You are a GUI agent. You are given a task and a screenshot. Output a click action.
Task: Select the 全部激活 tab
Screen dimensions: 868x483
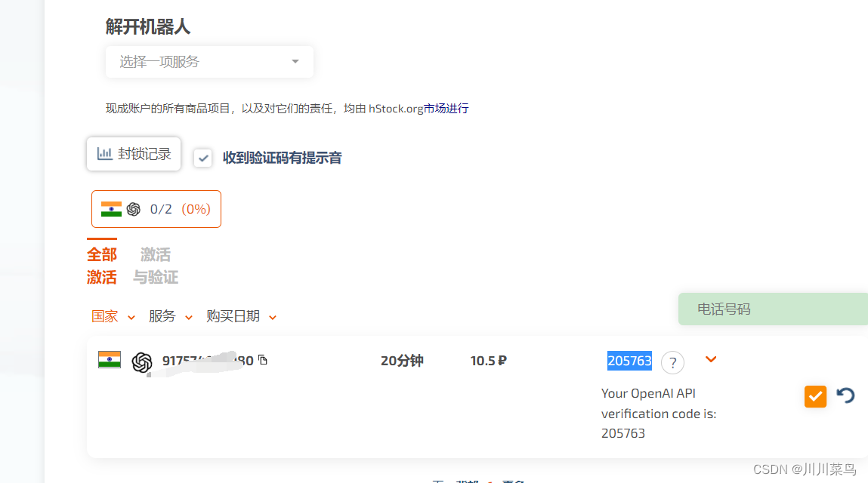[x=102, y=265]
